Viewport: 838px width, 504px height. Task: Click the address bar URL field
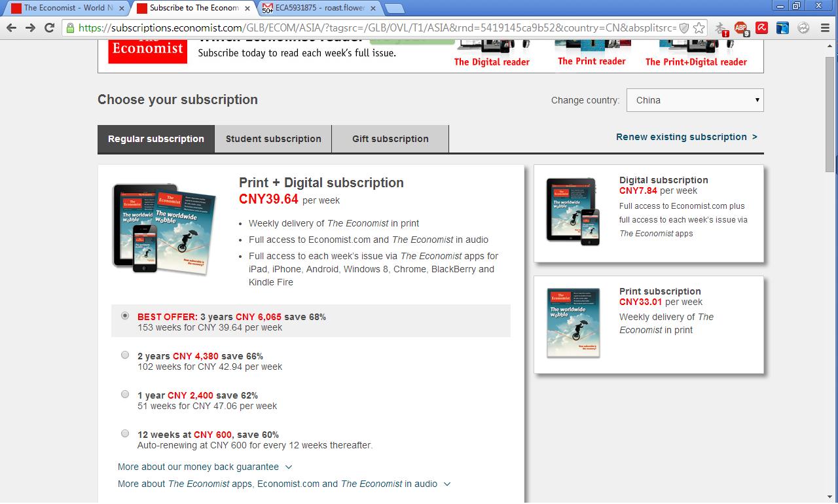click(x=376, y=27)
